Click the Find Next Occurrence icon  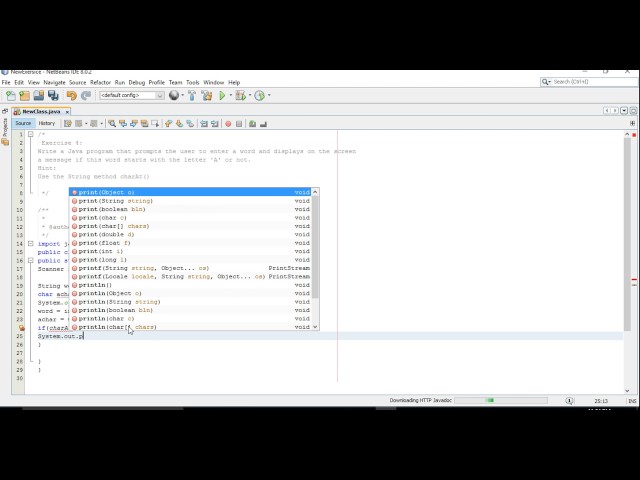(133, 123)
